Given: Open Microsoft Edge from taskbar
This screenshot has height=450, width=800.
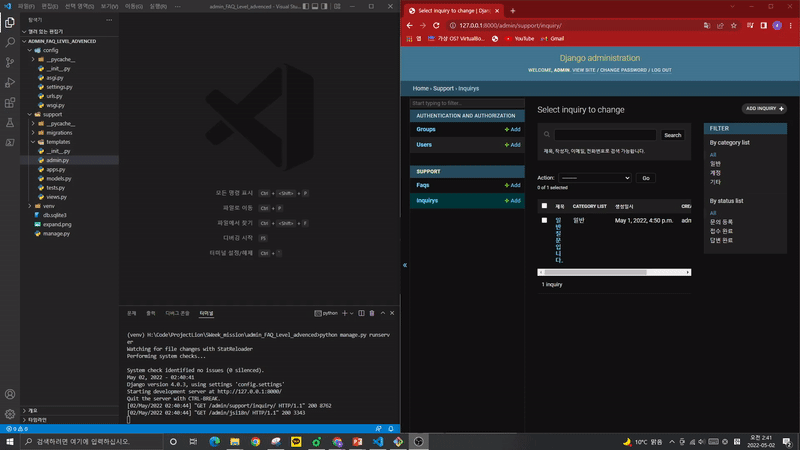Looking at the screenshot, I should point(214,442).
